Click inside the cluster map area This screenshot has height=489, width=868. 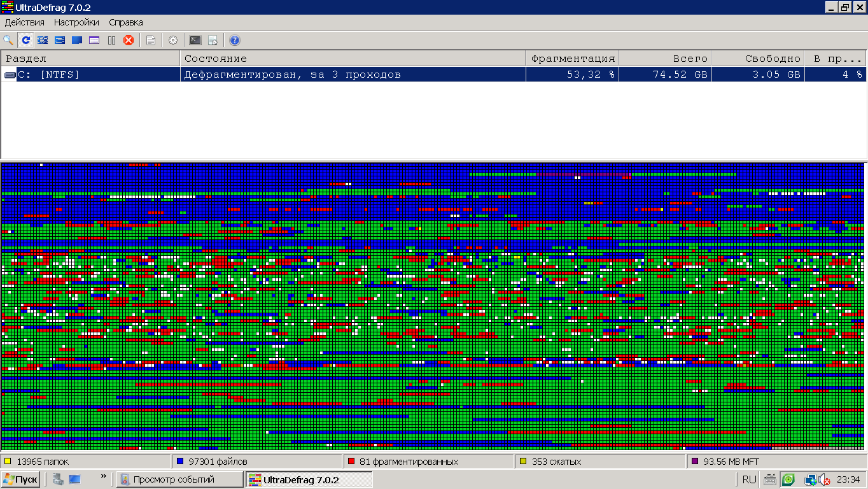coord(434,306)
